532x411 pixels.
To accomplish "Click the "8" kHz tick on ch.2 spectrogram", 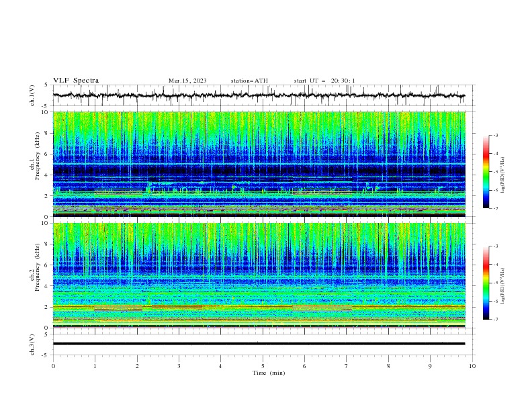I will click(x=48, y=244).
